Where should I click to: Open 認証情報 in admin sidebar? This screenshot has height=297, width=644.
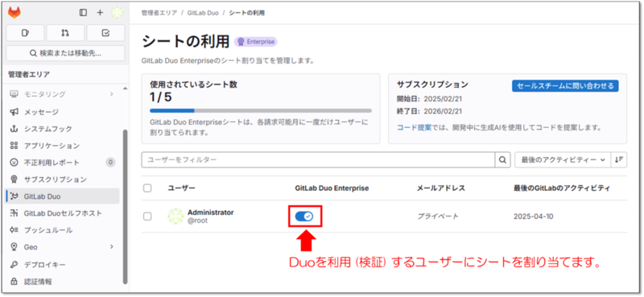(63, 282)
